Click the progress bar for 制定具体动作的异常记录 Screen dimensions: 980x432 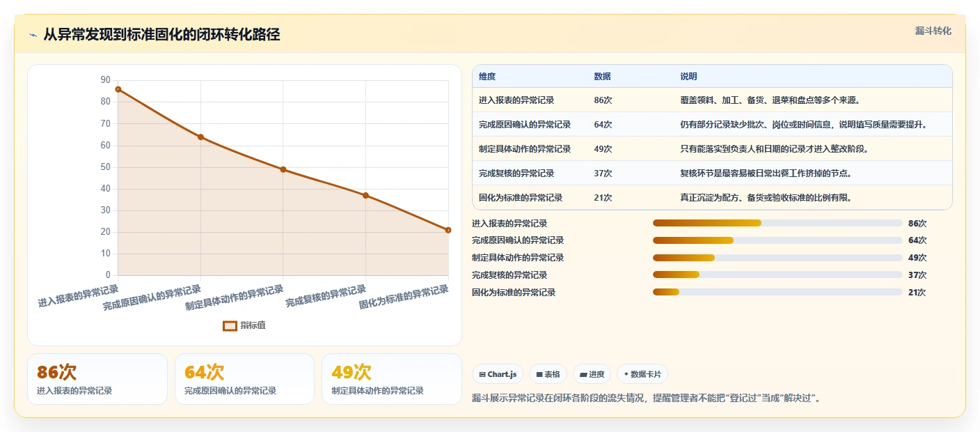click(777, 258)
